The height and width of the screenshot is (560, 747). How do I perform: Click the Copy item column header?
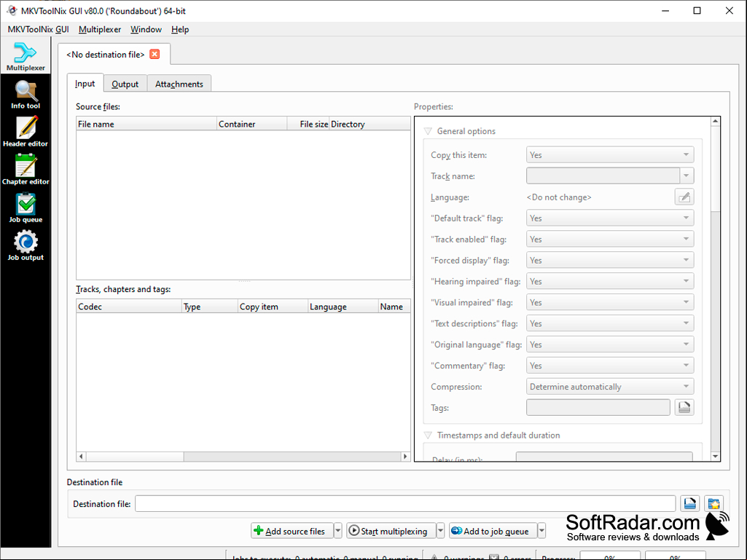[x=273, y=307]
